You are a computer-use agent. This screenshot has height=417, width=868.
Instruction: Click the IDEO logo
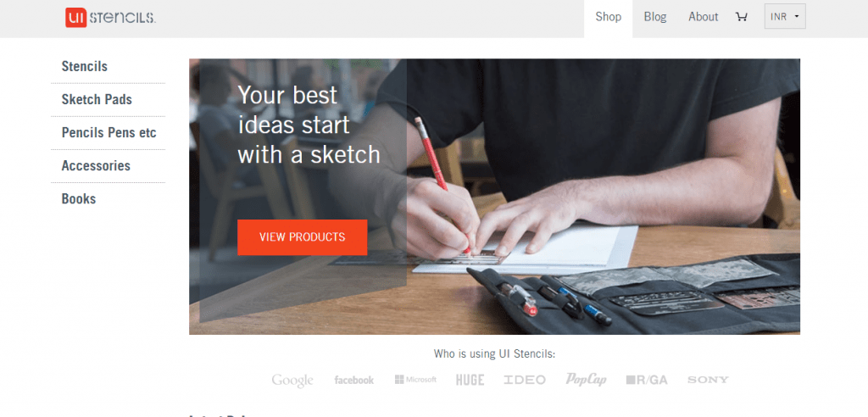point(524,380)
